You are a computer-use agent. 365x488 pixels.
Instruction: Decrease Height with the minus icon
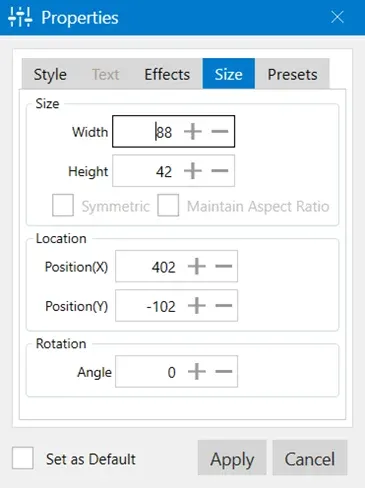pyautogui.click(x=220, y=171)
